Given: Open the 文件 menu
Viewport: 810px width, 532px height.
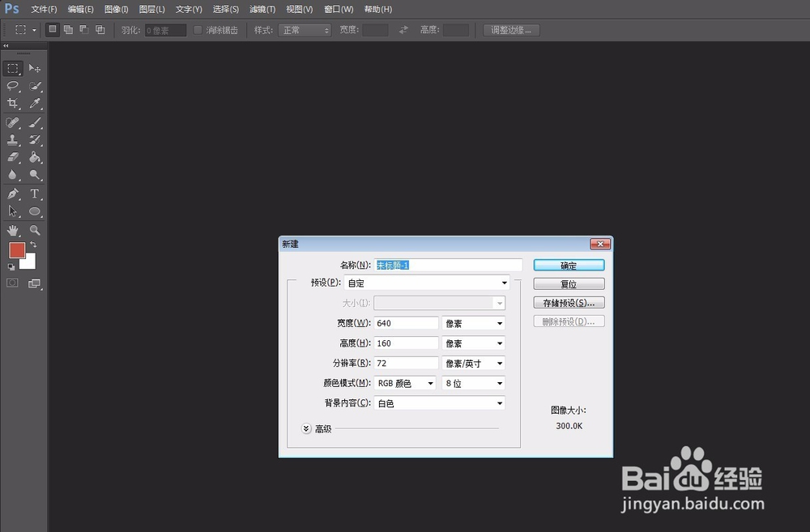Looking at the screenshot, I should (x=43, y=9).
